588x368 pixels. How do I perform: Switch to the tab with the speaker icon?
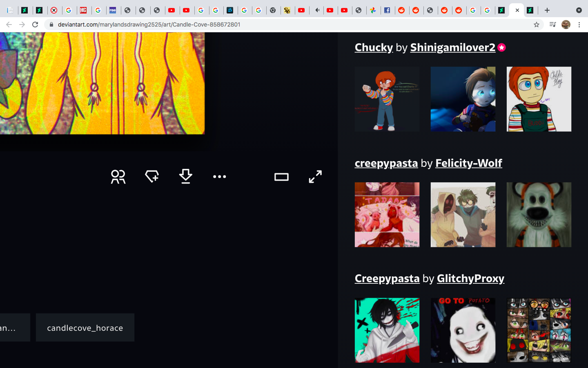[317, 10]
